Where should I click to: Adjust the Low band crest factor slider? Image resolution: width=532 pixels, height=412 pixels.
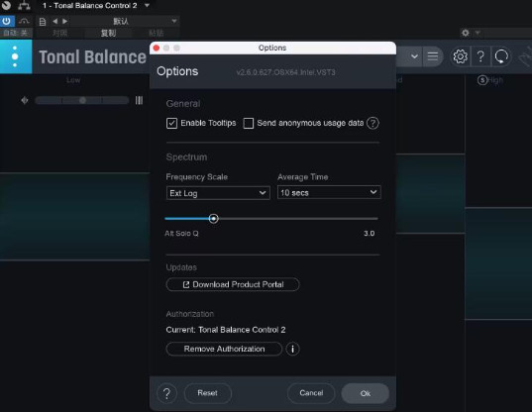[82, 100]
